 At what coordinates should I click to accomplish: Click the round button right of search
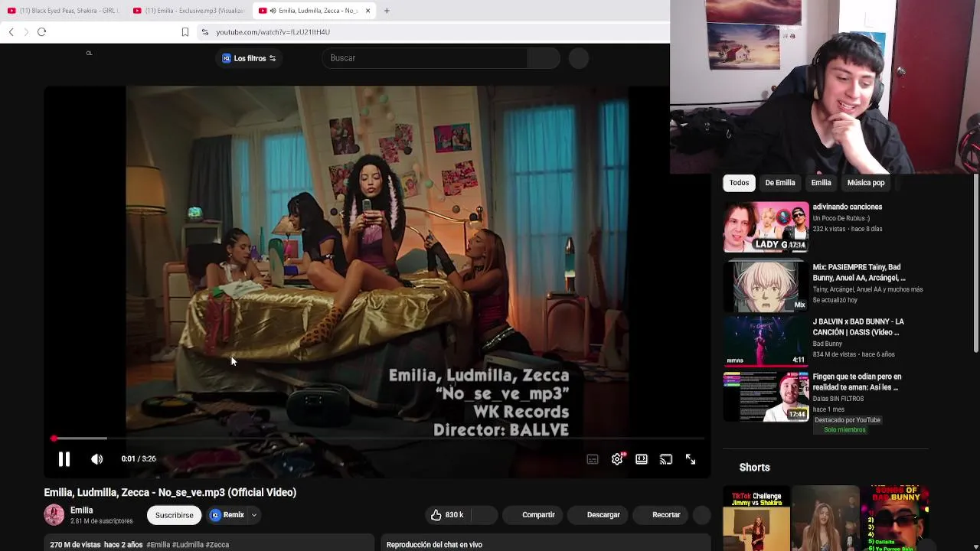pos(579,58)
